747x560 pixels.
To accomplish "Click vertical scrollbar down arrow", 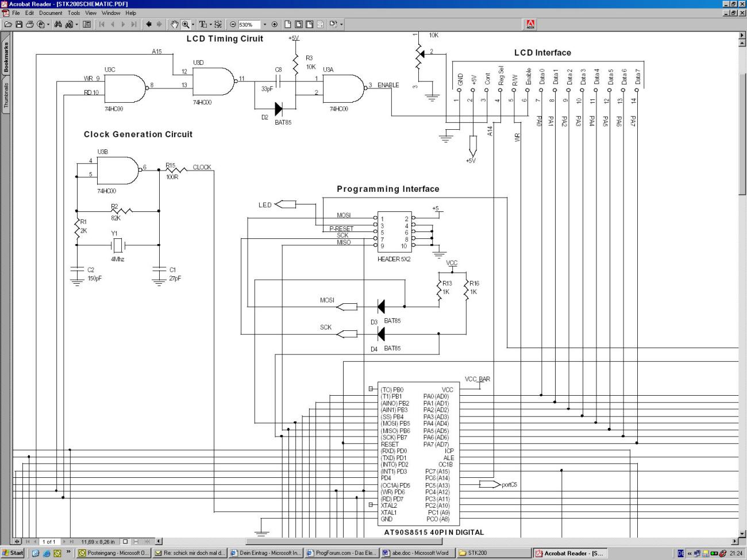I will (742, 534).
